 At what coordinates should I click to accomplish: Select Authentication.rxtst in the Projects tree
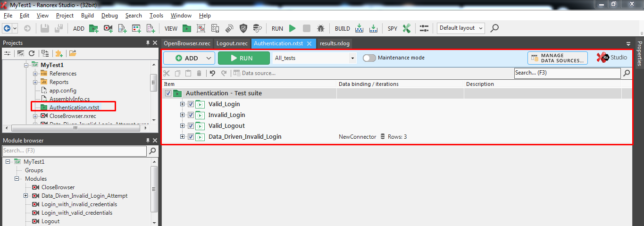(x=74, y=107)
